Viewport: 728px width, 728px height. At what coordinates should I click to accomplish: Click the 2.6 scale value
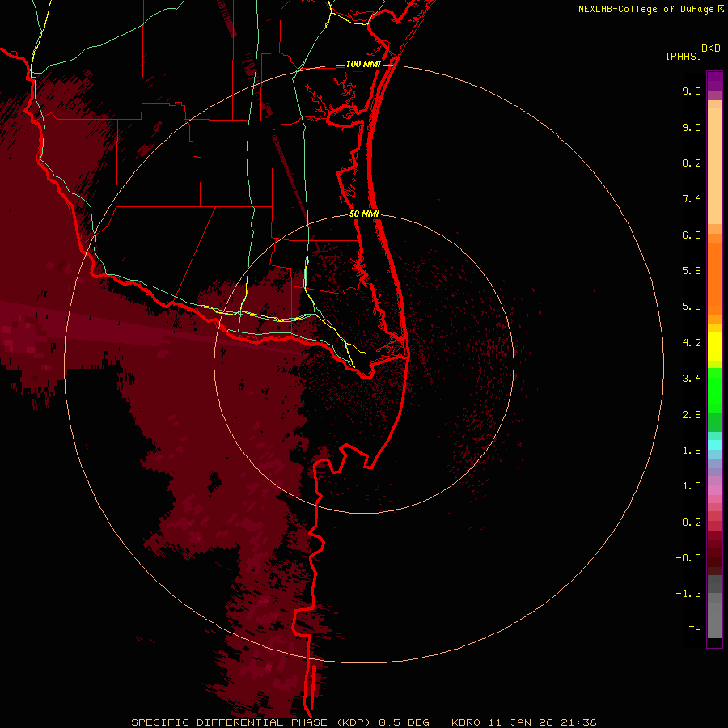pos(692,415)
